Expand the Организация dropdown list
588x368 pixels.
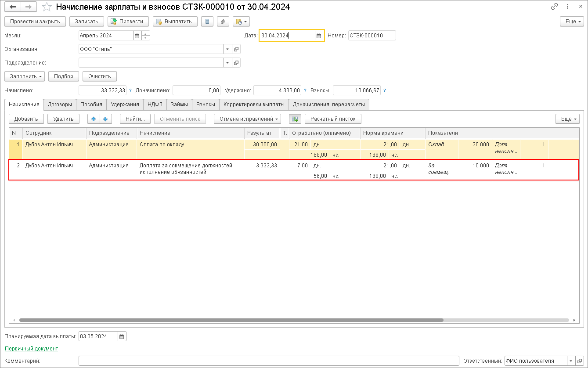[227, 49]
